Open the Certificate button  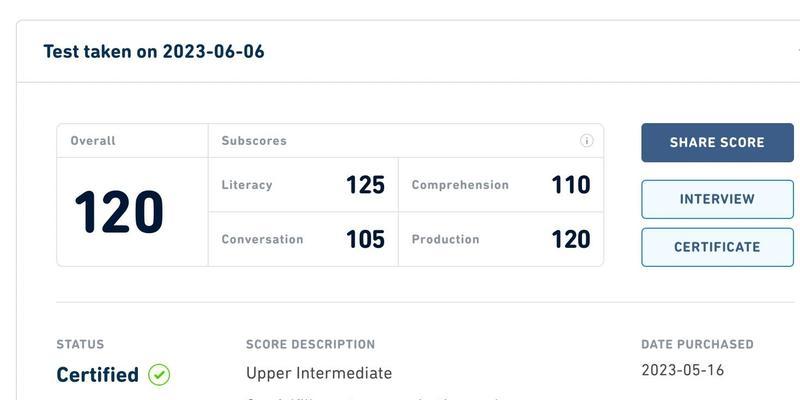pyautogui.click(x=717, y=247)
